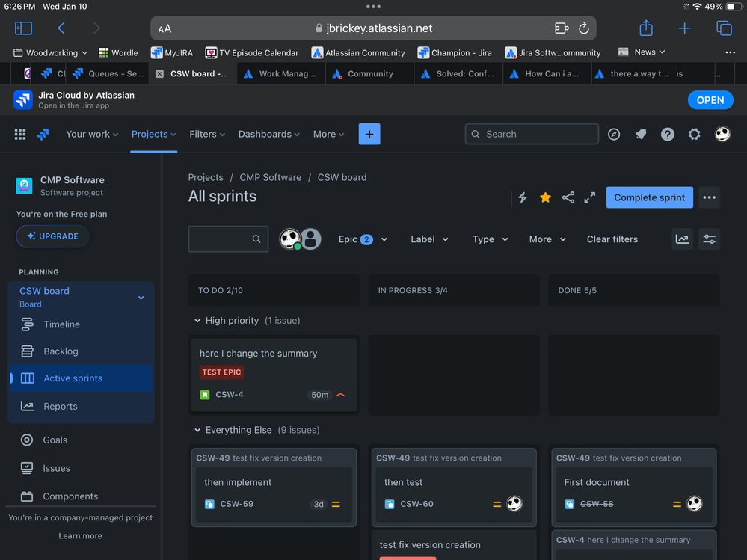
Task: Enter full screen board view
Action: pyautogui.click(x=590, y=197)
